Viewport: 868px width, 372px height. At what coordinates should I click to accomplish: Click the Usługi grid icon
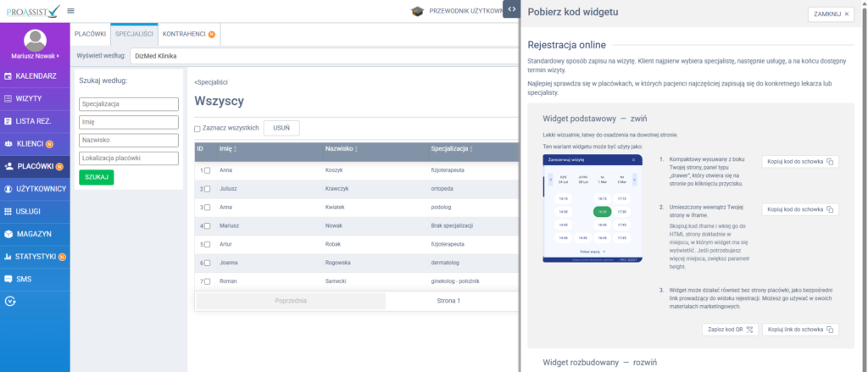[x=8, y=211]
